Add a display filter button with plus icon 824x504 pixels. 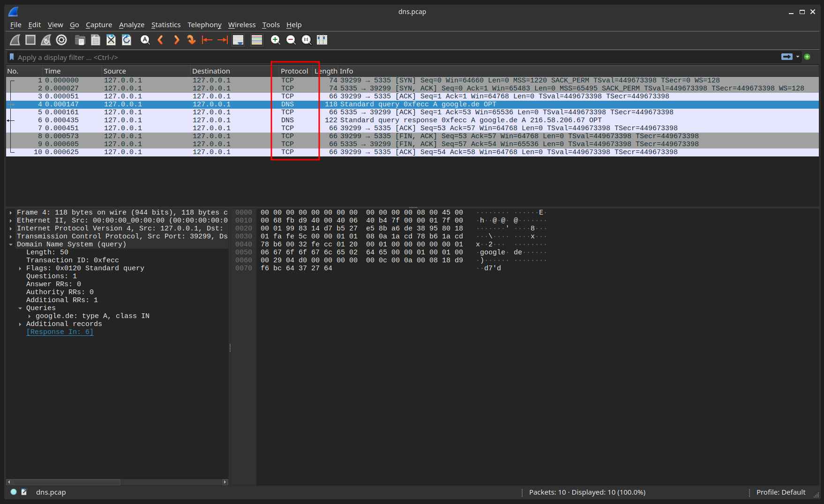click(x=807, y=57)
